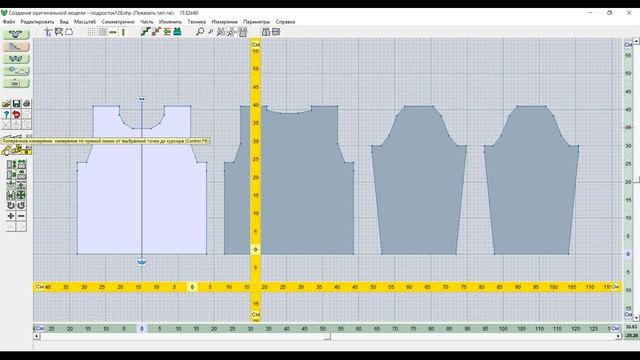Click the green sweater mode button
Viewport: 640px width, 360px height.
[x=16, y=34]
